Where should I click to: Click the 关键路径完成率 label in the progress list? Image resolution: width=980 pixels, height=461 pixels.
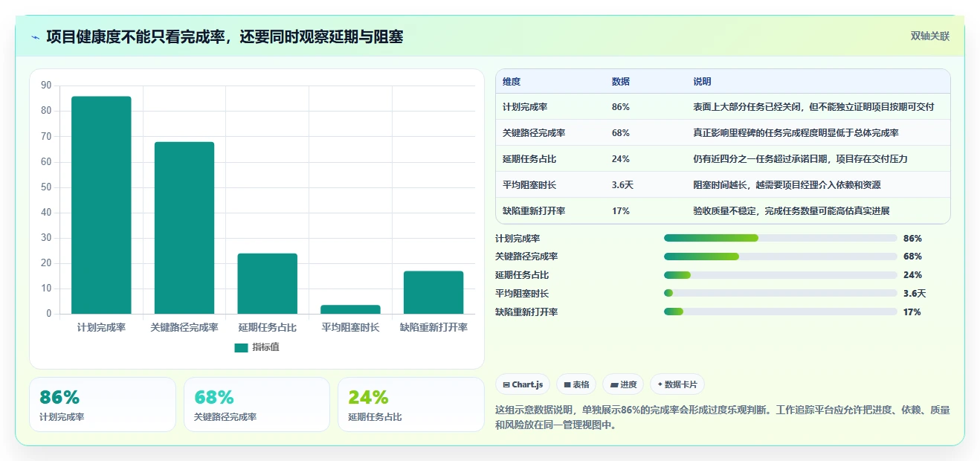coord(526,257)
